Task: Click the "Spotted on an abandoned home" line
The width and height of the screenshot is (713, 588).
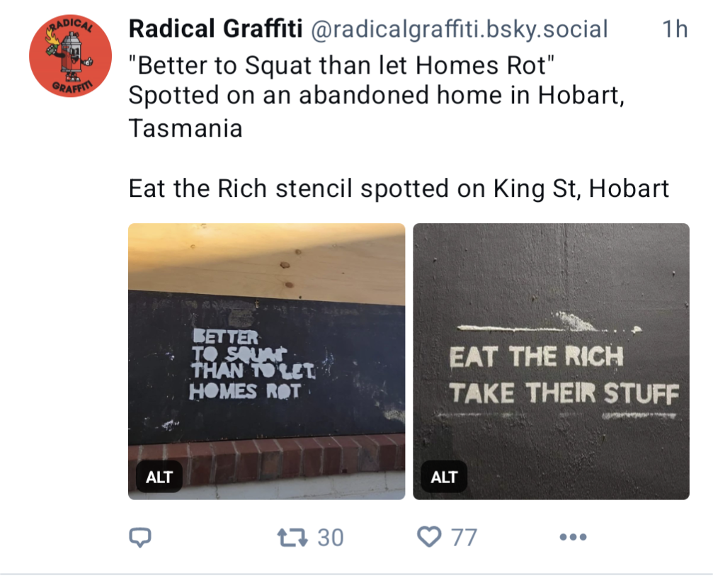Action: (375, 96)
